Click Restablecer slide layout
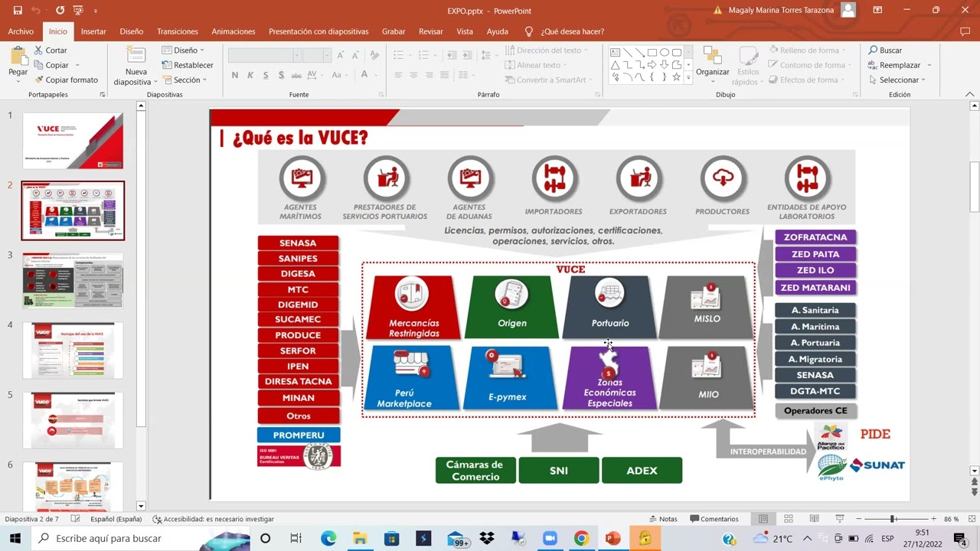 point(188,65)
